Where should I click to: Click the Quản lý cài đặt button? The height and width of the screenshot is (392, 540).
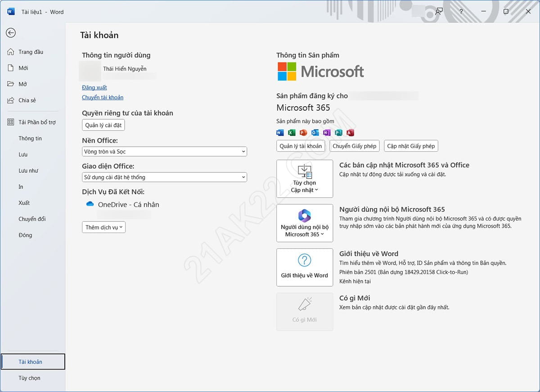103,125
